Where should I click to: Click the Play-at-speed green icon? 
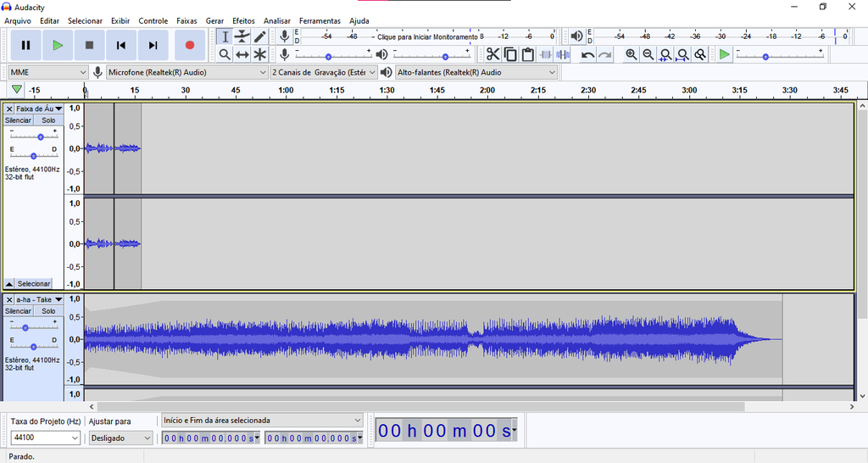point(724,54)
